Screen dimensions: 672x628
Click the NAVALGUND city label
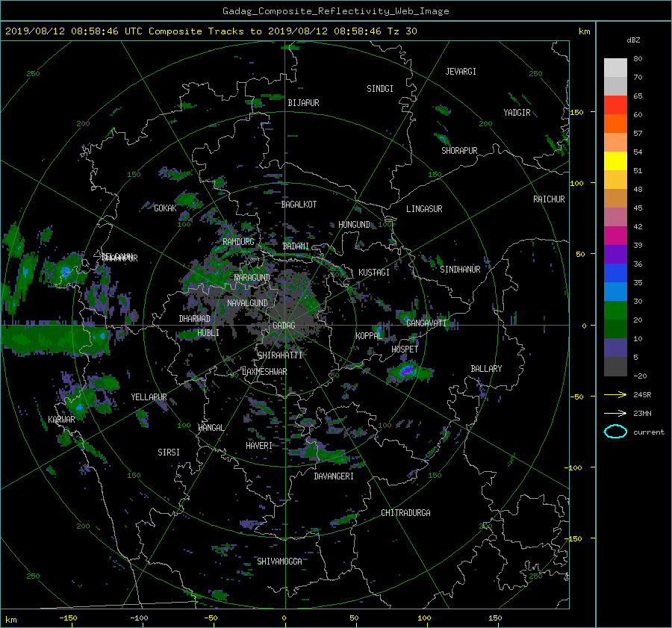click(x=247, y=303)
